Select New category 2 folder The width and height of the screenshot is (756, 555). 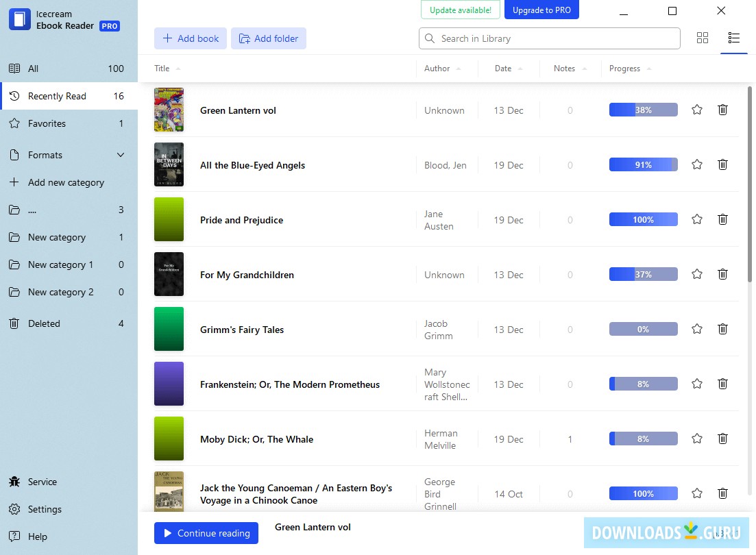[69, 292]
